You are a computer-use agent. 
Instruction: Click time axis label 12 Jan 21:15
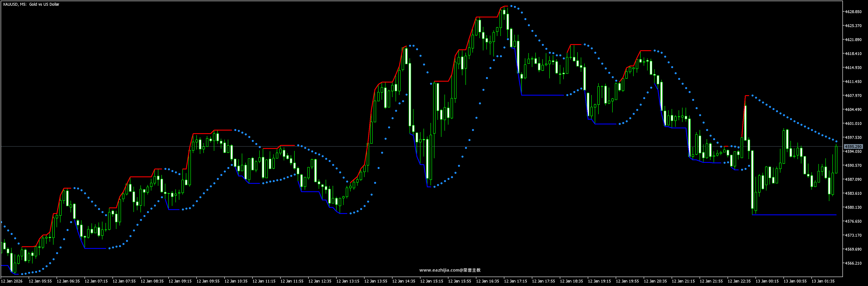pyautogui.click(x=684, y=281)
